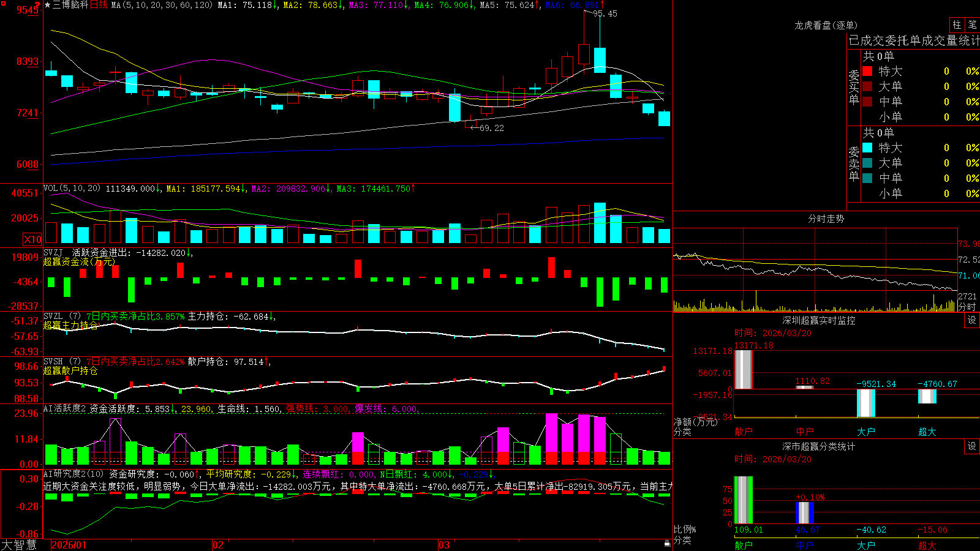This screenshot has height=551, width=980.
Task: Toggle the favorite star beside 三博脑科
Action: [x=47, y=5]
